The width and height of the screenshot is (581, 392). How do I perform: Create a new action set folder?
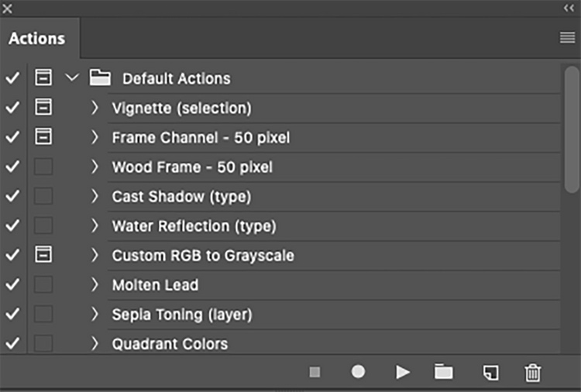click(x=443, y=372)
